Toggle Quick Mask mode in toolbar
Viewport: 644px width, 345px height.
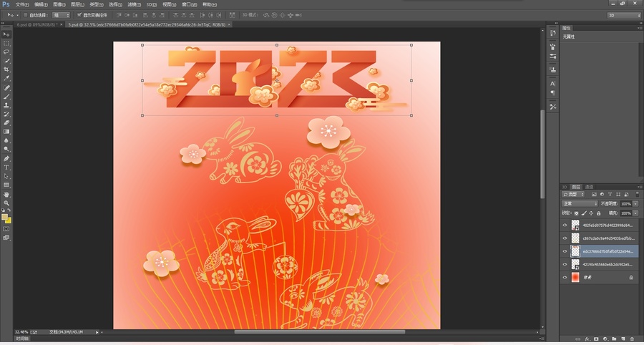pos(6,229)
